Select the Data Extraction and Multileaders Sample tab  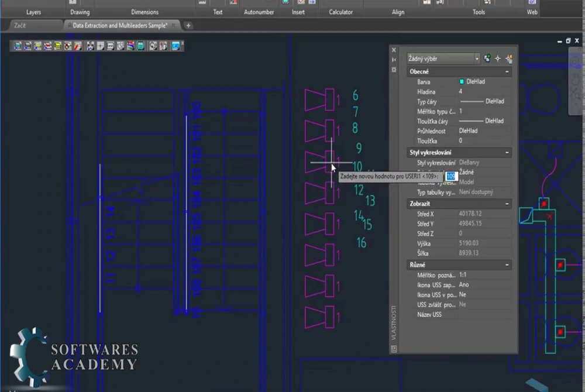pyautogui.click(x=120, y=25)
